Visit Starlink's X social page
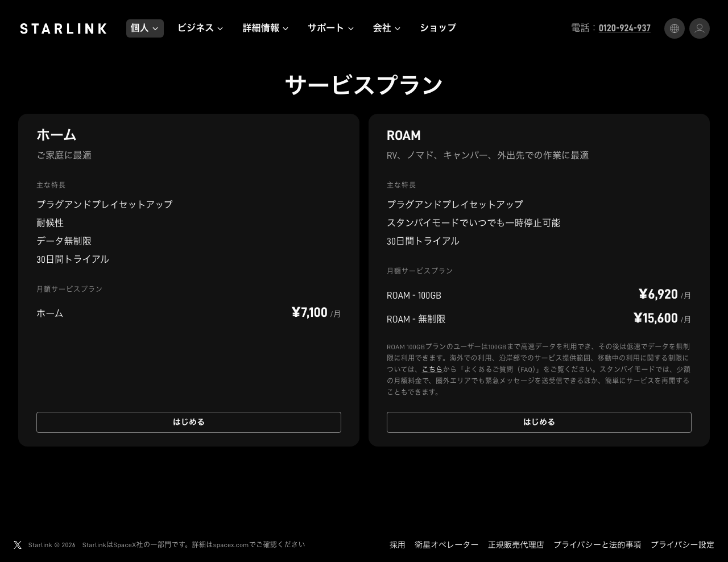 click(18, 545)
